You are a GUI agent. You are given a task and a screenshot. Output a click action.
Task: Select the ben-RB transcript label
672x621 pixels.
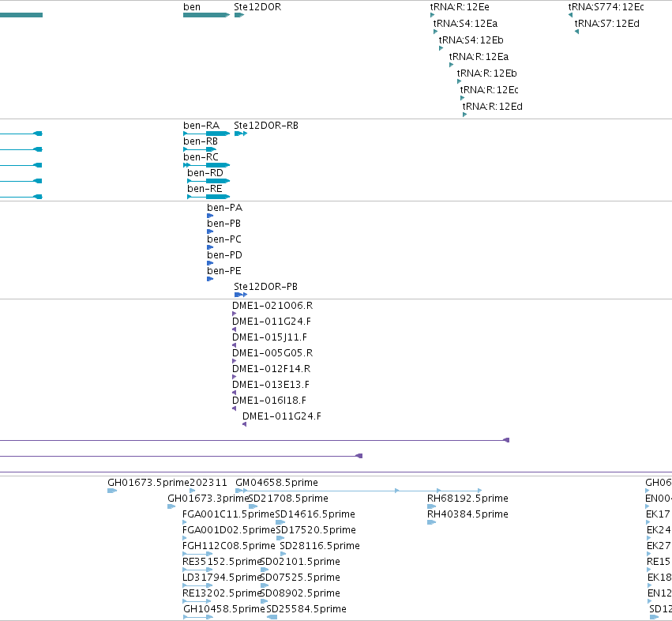(201, 141)
